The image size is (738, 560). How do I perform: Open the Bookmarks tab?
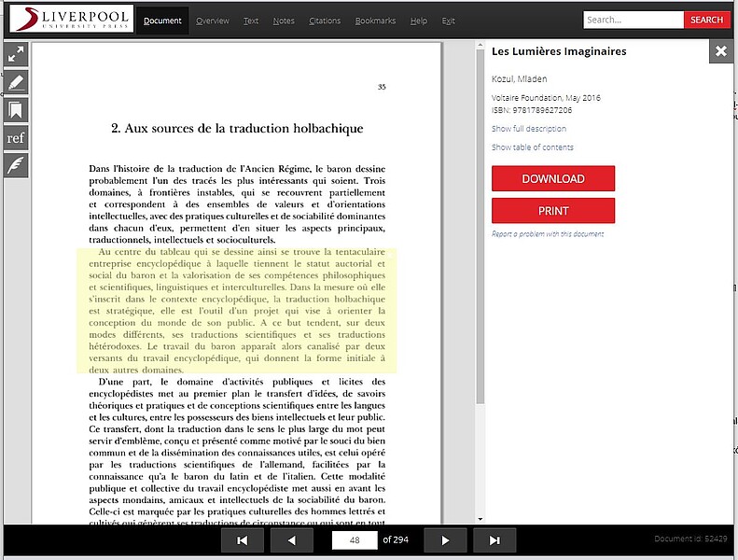[x=375, y=21]
